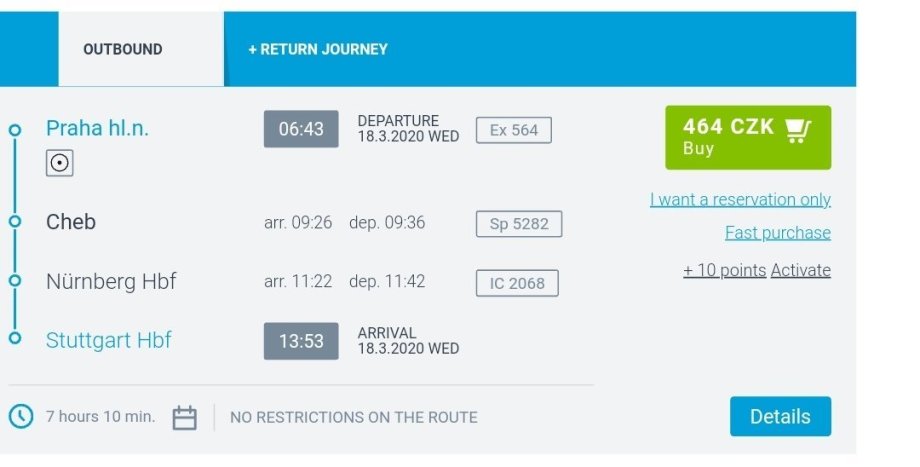Click "I want a reservation only" link
Viewport: 920px width, 467px height.
(x=740, y=200)
